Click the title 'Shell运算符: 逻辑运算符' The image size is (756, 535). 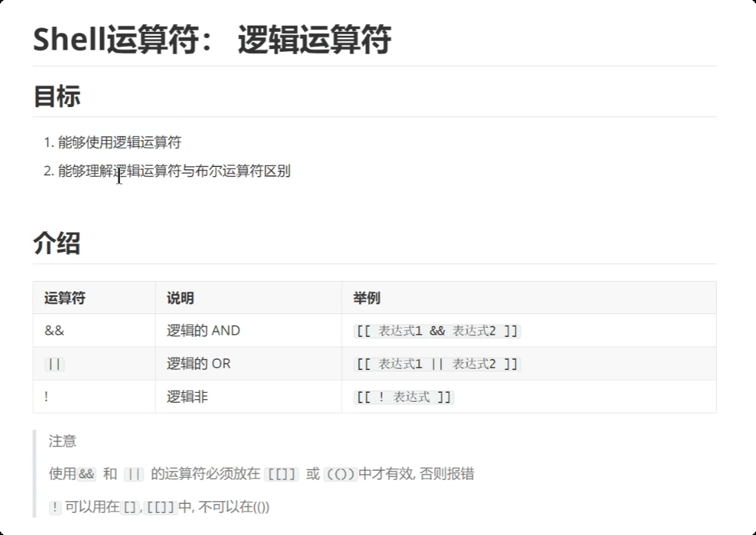tap(212, 39)
